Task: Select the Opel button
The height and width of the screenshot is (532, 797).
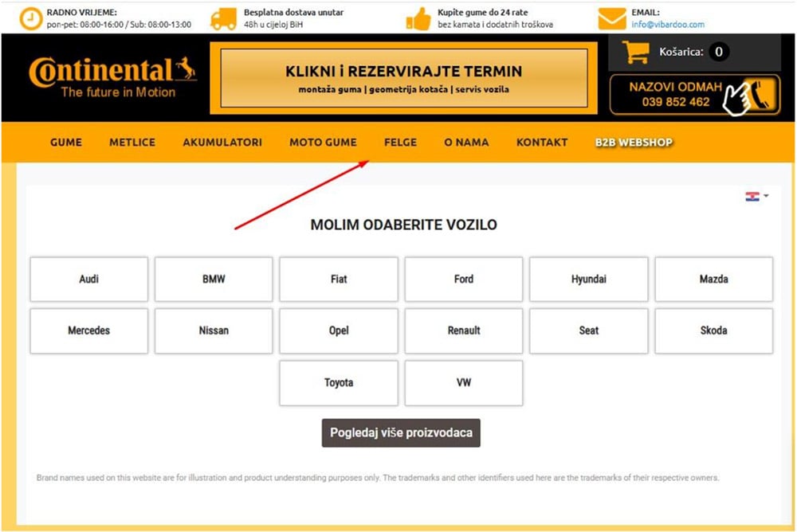Action: (339, 331)
